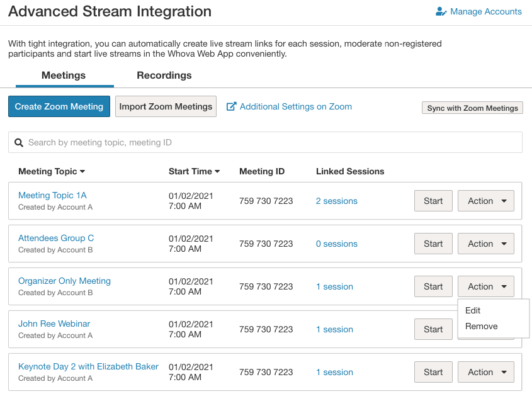
Task: Click the Manage Accounts user icon
Action: (x=441, y=12)
